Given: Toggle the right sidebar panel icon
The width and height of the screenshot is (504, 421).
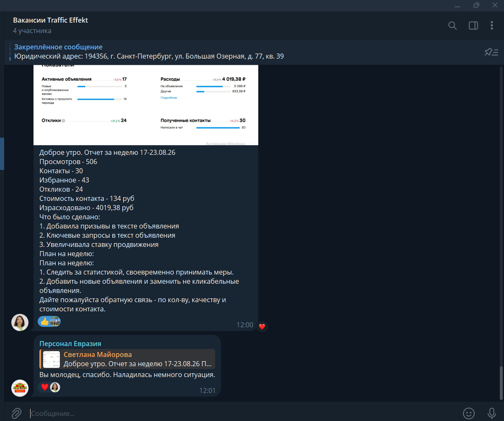Looking at the screenshot, I should point(473,26).
